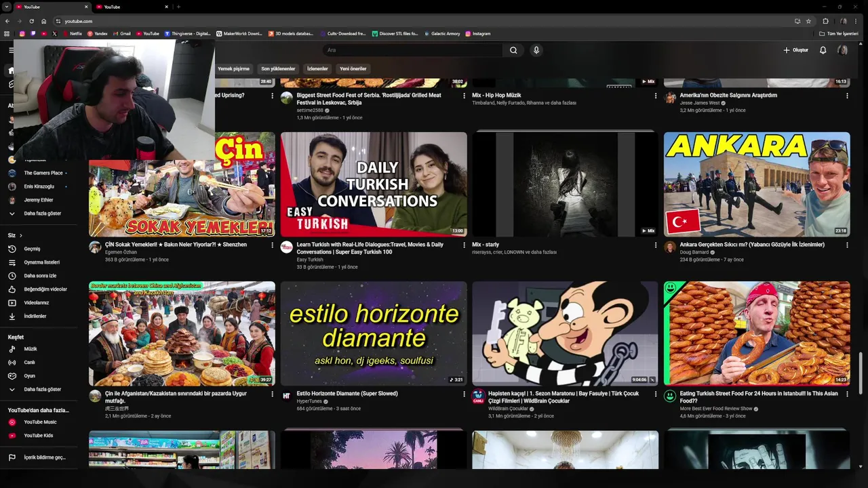Screen dimensions: 868x488
Task: Open options menu for Estilo Horizonte Diamante video
Action: click(x=464, y=394)
